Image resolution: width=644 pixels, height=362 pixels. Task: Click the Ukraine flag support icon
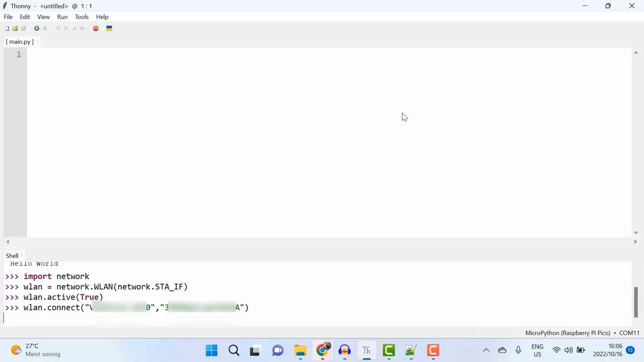click(x=109, y=29)
